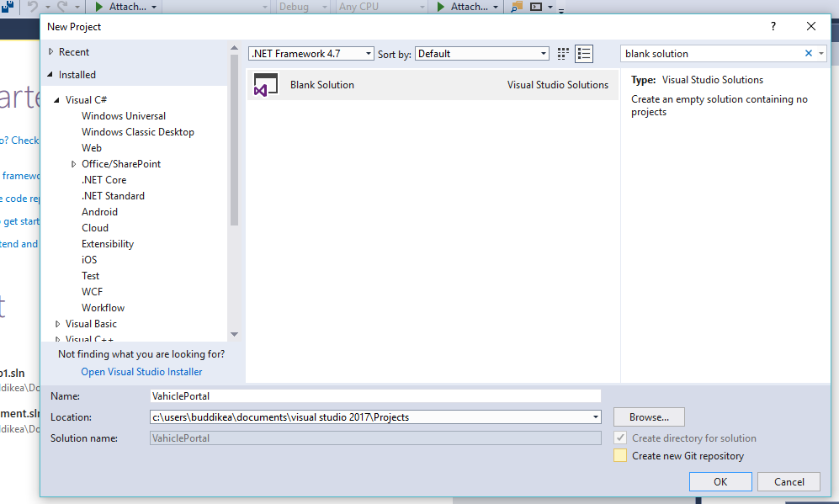Screen dimensions: 839x504
Task: Switch templates to small icons view
Action: coord(563,54)
